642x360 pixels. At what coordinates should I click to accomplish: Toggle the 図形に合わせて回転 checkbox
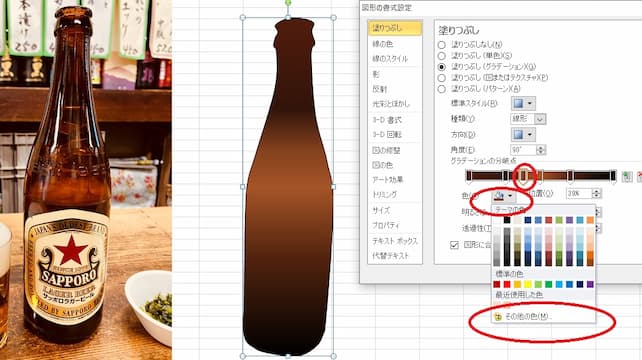(x=454, y=245)
